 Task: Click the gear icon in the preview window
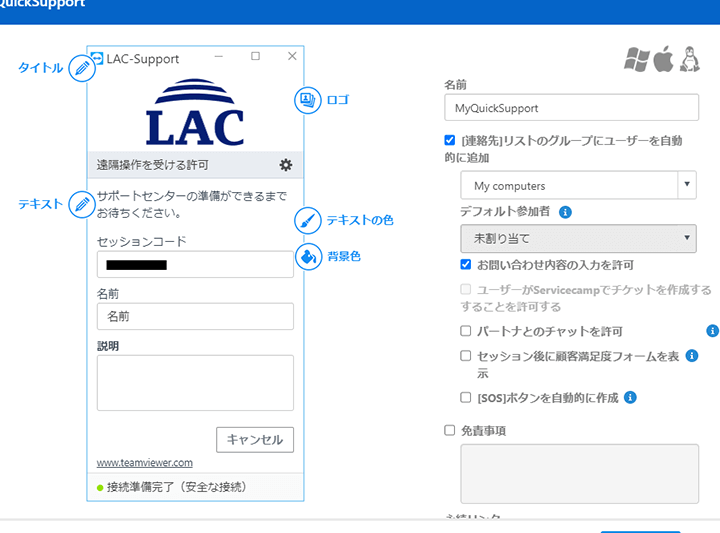pyautogui.click(x=286, y=165)
